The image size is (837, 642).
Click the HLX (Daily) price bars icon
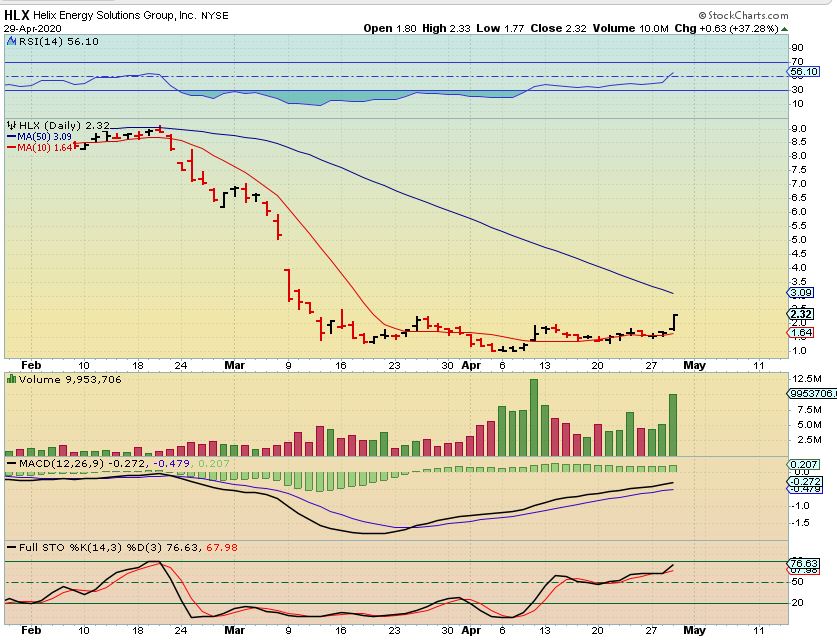pos(12,125)
